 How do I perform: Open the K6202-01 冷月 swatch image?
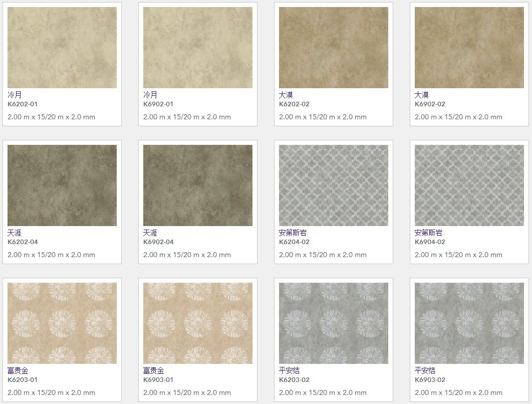coord(62,48)
